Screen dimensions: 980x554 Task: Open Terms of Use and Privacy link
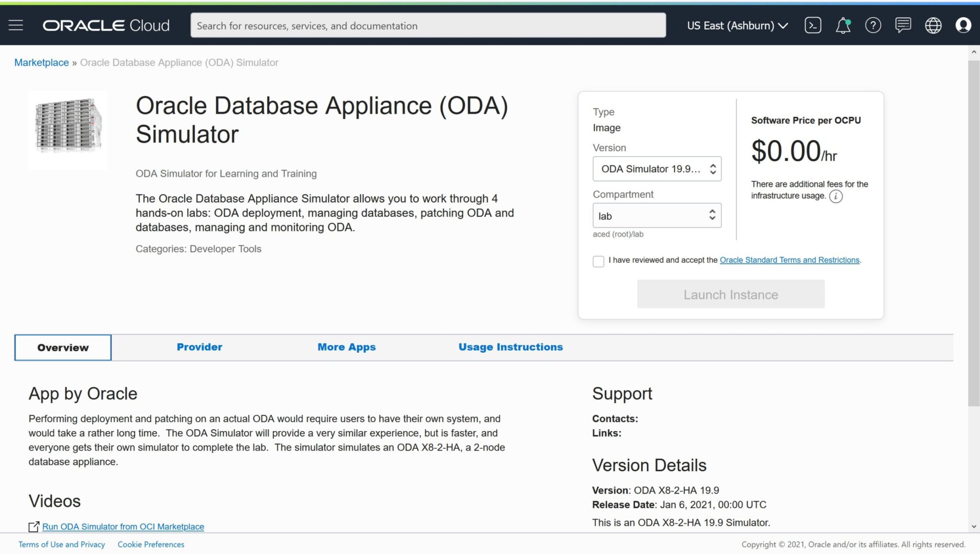pyautogui.click(x=62, y=544)
